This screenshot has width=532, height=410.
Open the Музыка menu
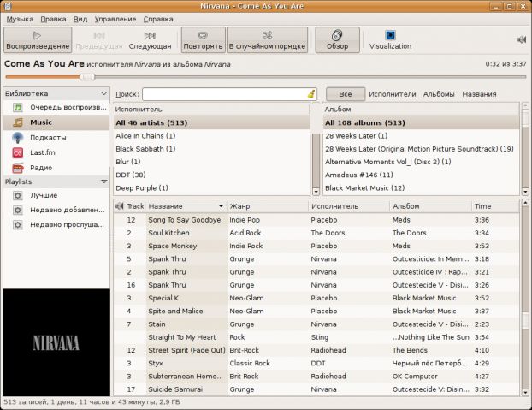[x=20, y=18]
